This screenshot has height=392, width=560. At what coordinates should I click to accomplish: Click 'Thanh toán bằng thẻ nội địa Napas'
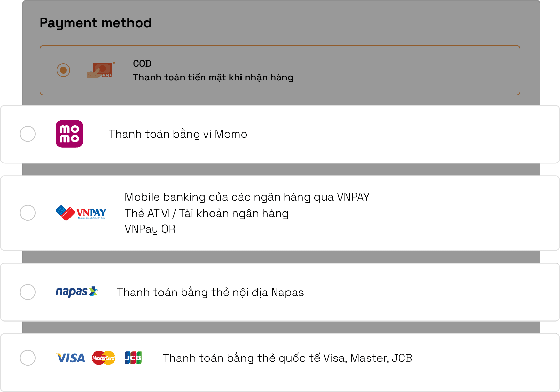(210, 292)
